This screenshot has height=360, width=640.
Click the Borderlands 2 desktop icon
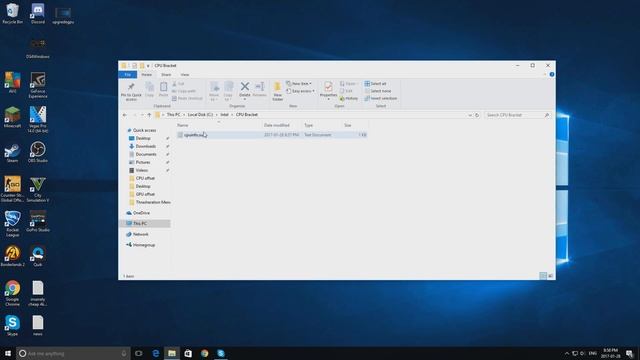coord(12,256)
